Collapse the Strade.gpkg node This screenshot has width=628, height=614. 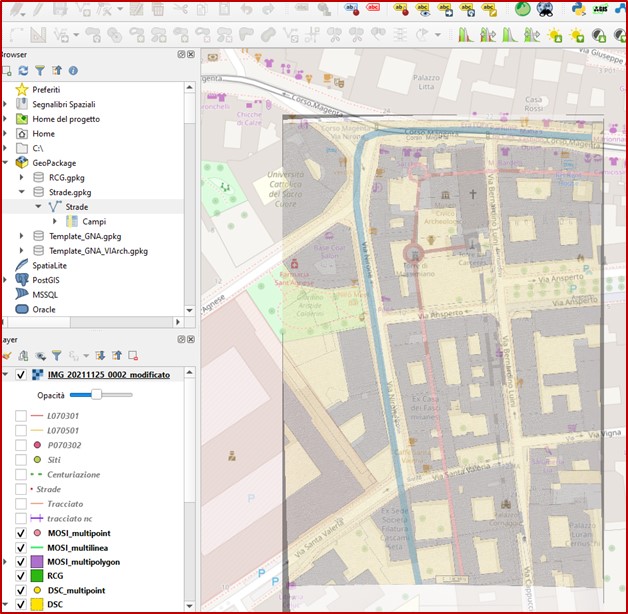(22, 192)
